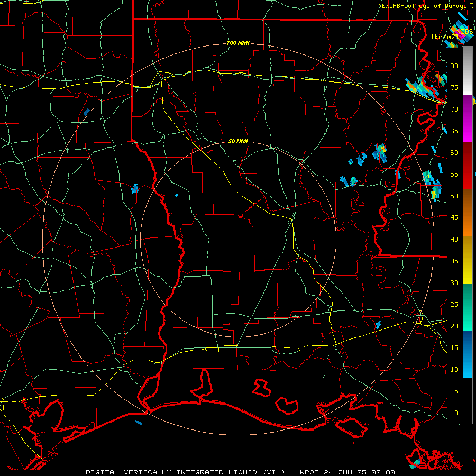Select the 5 tick label on the color scale

pyautogui.click(x=456, y=391)
